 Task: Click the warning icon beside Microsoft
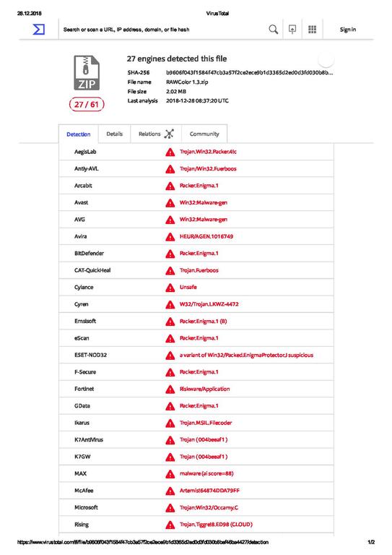[x=170, y=508]
